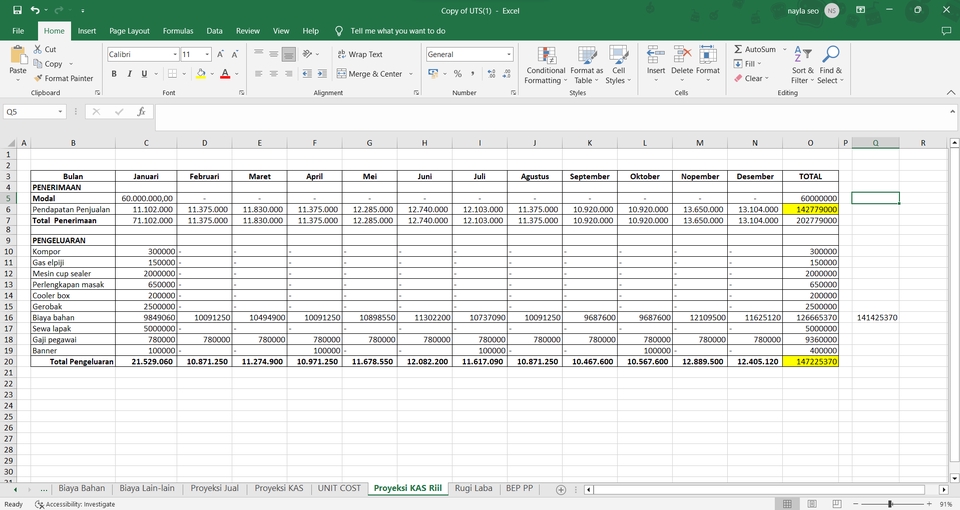Open the orientation options
Viewport: 960px width, 510px height.
[310, 54]
